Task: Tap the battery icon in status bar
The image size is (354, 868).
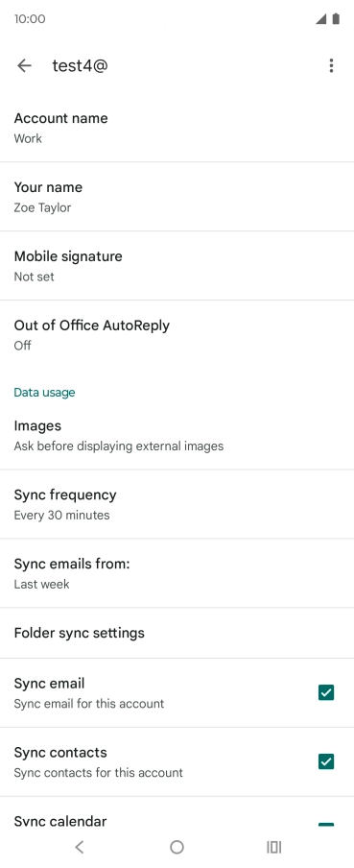Action: coord(336,19)
